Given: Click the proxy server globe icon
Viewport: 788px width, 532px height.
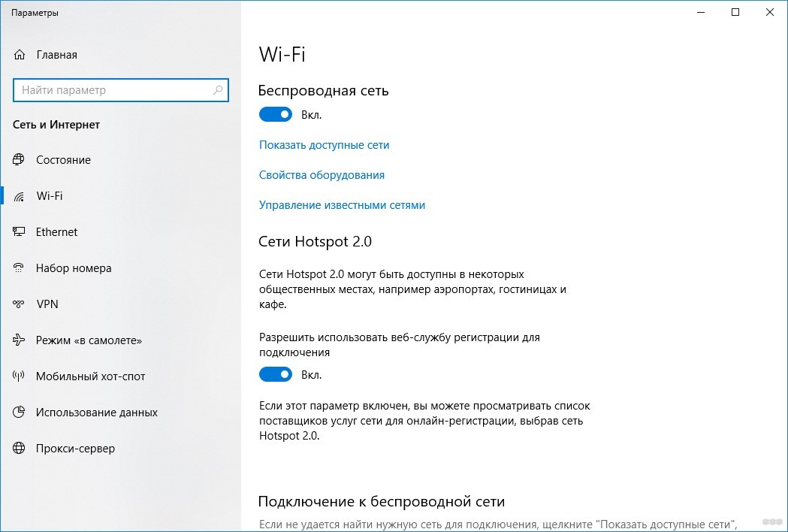Looking at the screenshot, I should pyautogui.click(x=19, y=448).
